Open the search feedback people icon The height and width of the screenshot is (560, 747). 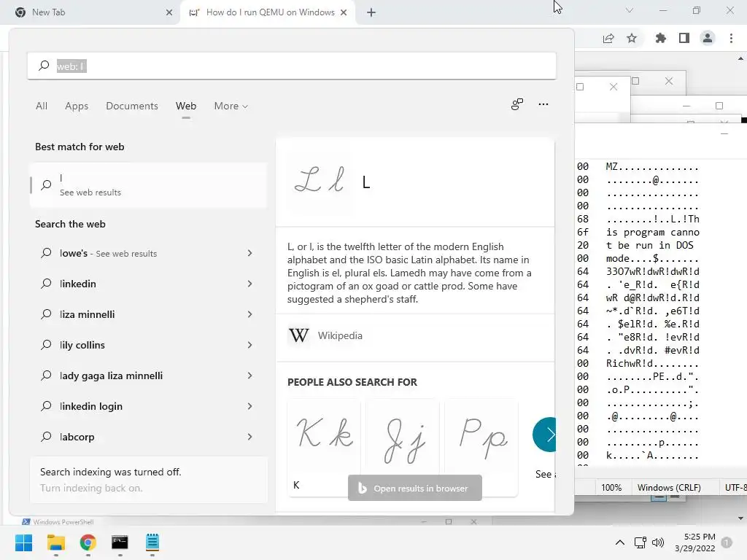(517, 104)
